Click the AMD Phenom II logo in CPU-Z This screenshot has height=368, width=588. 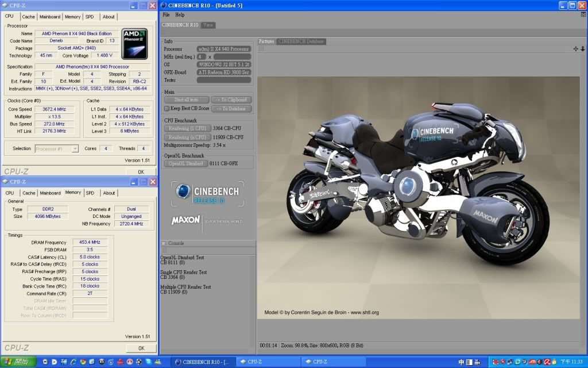134,44
